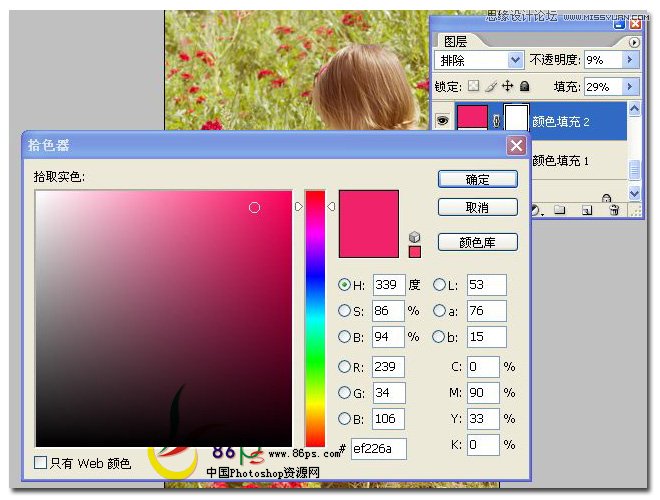Viewport: 660px width, 500px height.
Task: Lock layer position move icon
Action: pyautogui.click(x=508, y=86)
